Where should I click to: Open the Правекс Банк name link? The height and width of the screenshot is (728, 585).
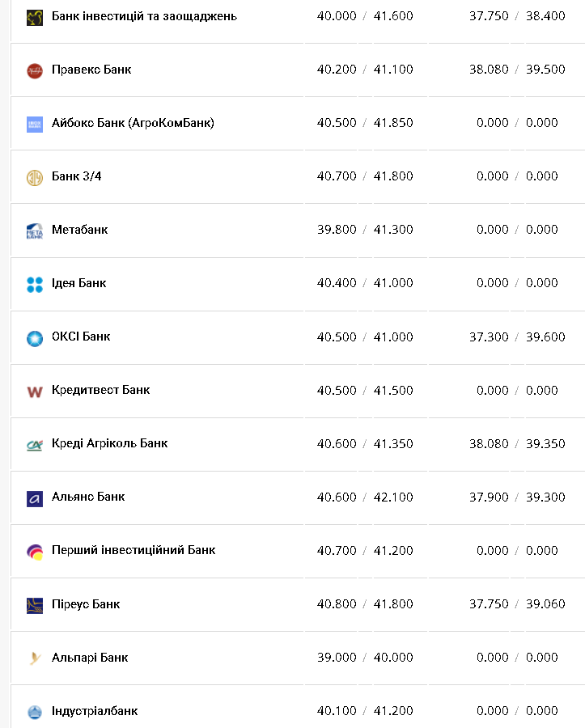pos(91,70)
